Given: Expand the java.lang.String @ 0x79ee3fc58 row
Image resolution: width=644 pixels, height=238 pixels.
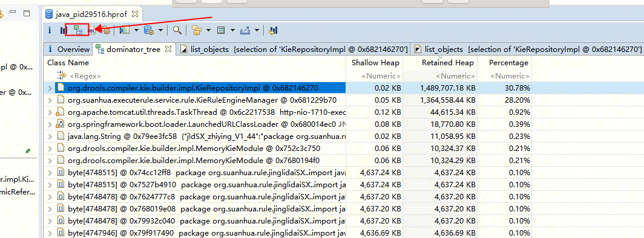Looking at the screenshot, I should pos(50,136).
